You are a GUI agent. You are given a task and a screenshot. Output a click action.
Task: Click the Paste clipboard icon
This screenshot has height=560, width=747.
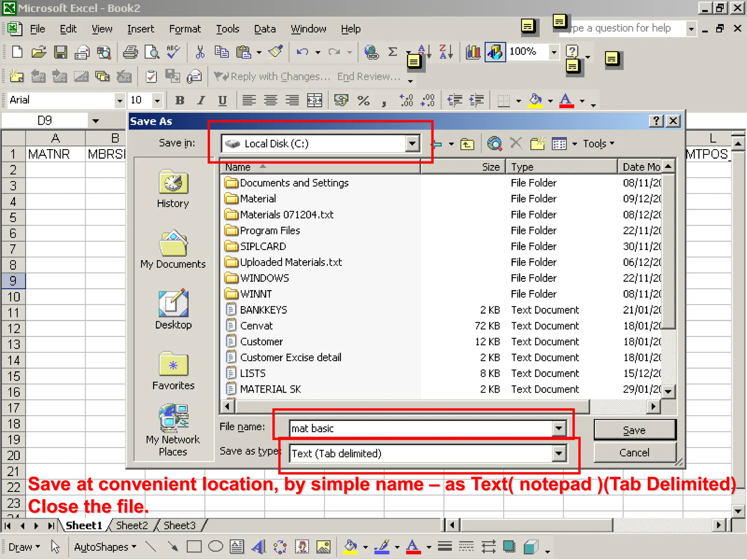244,52
